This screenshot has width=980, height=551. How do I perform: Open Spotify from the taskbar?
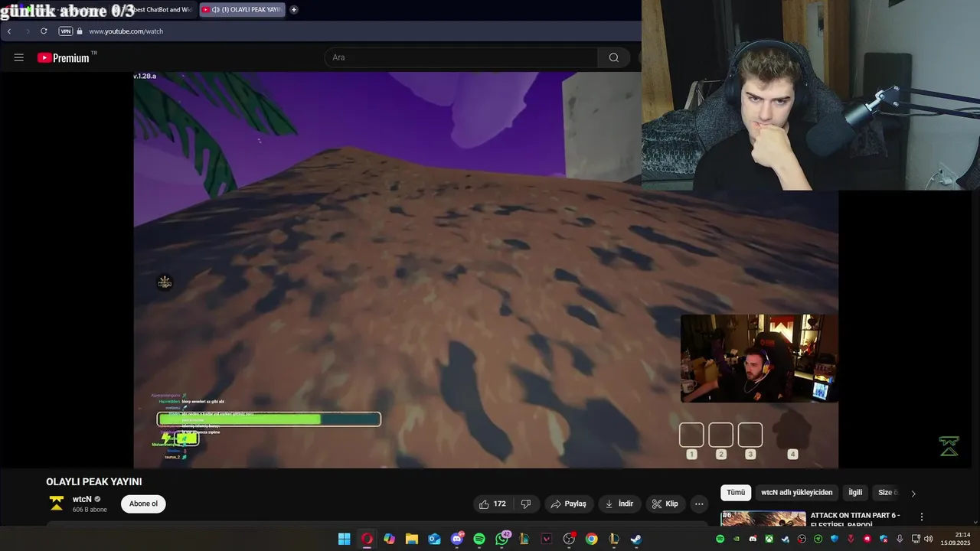[479, 539]
